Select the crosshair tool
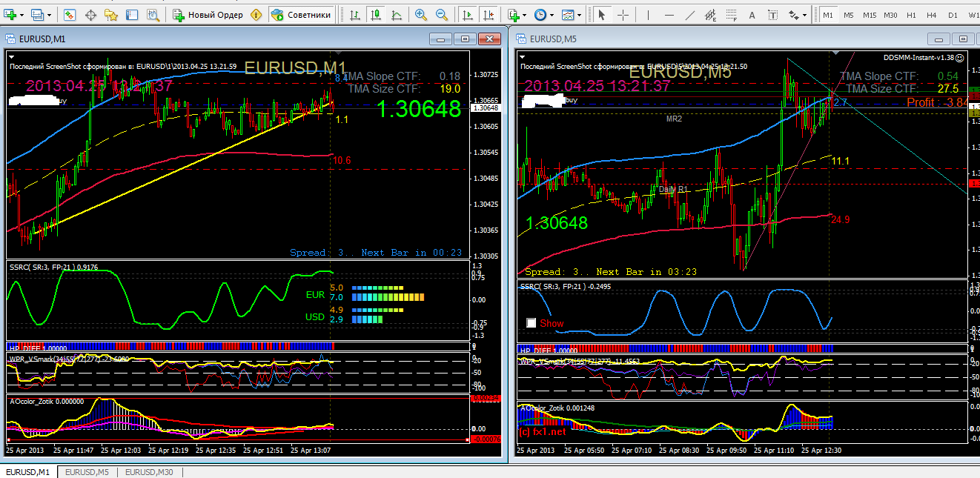Viewport: 980px width, 478px height. tap(623, 14)
